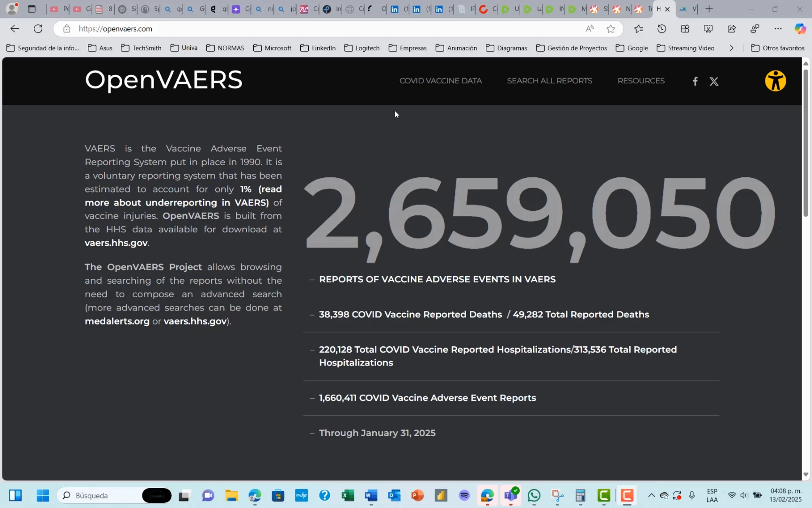Open LinkedIn bookmarks folder
This screenshot has height=508, width=812.
coord(318,48)
